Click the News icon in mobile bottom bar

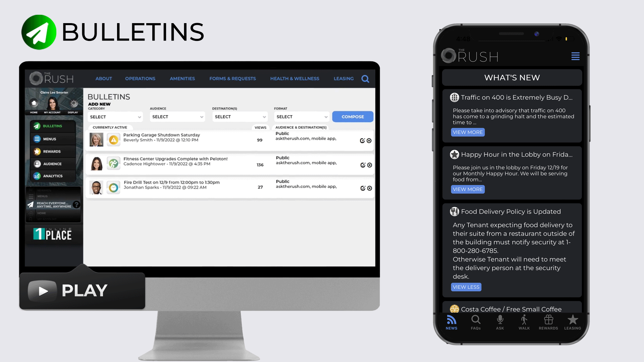[451, 322]
